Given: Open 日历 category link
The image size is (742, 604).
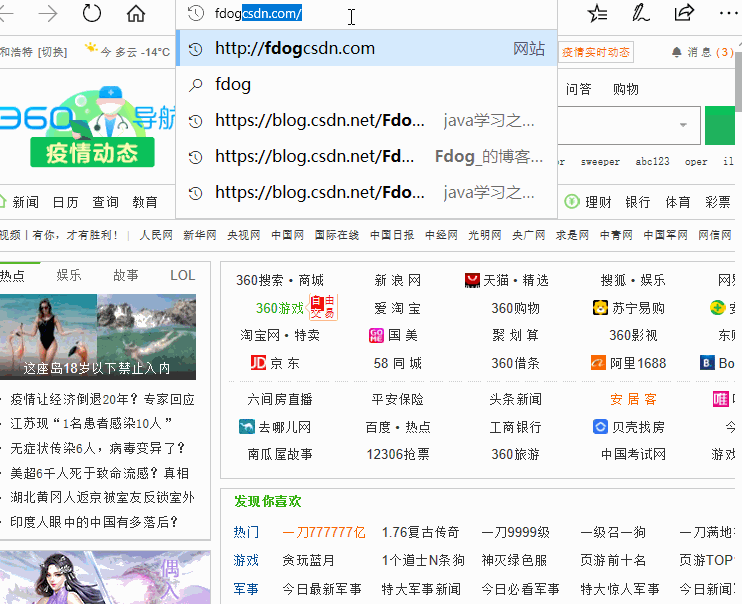Looking at the screenshot, I should [65, 202].
